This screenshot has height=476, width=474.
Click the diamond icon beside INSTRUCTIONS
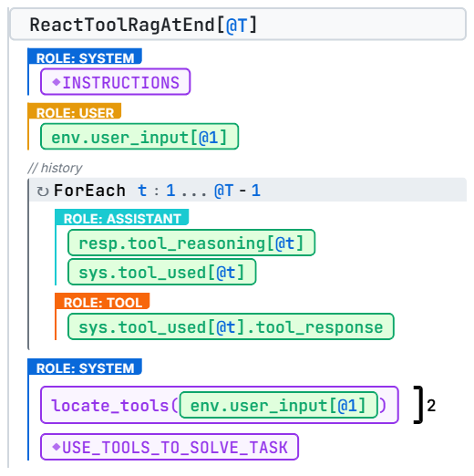click(x=57, y=82)
